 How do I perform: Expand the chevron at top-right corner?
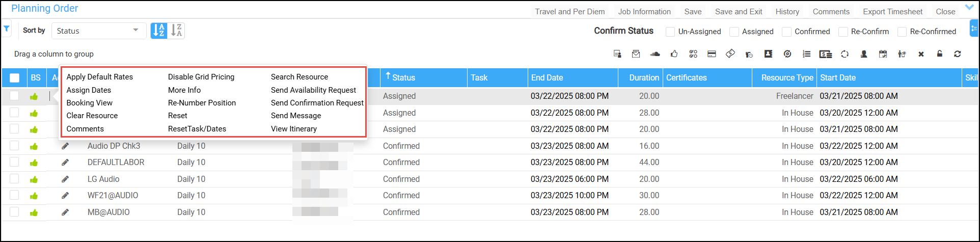(x=969, y=7)
